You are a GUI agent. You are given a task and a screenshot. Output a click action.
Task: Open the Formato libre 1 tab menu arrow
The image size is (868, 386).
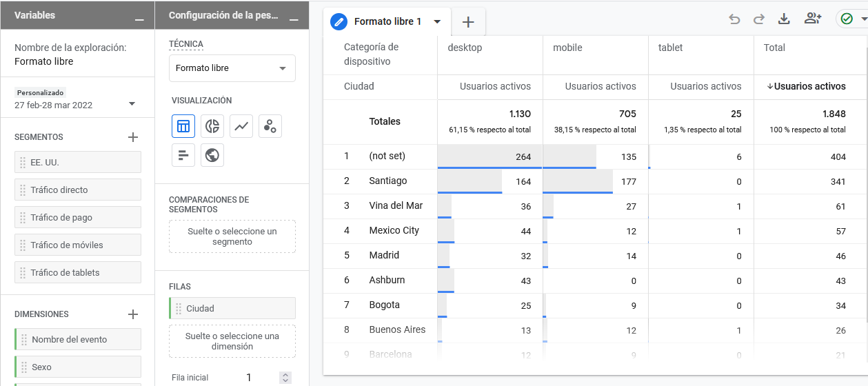click(x=437, y=22)
